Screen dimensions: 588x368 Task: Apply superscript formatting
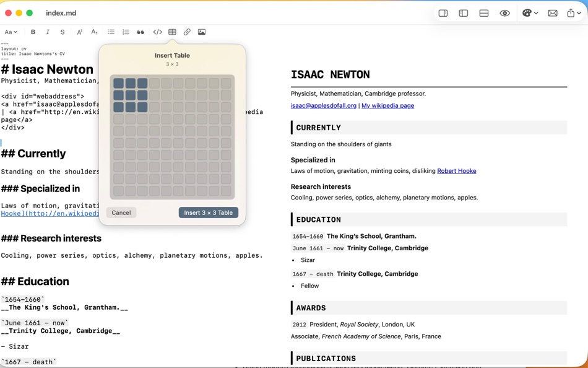[x=79, y=32]
